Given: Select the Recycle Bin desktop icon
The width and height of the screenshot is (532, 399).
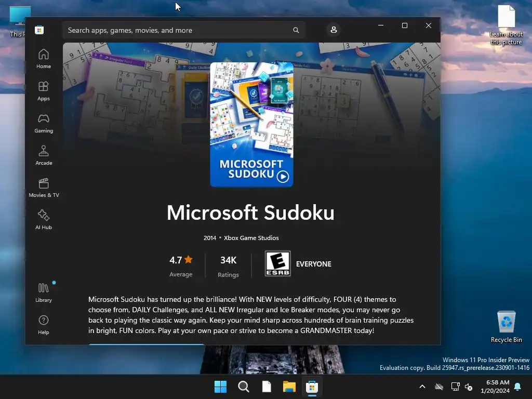Looking at the screenshot, I should pyautogui.click(x=506, y=327).
